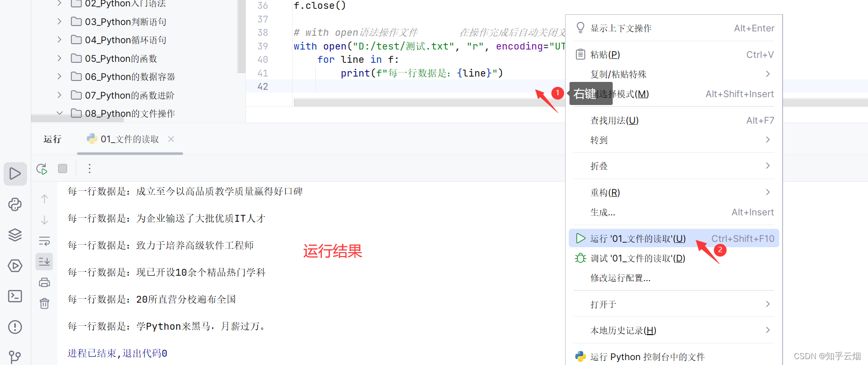Expand the 05_Python的函数 folder
Screen dimensions: 868x365
[59, 58]
